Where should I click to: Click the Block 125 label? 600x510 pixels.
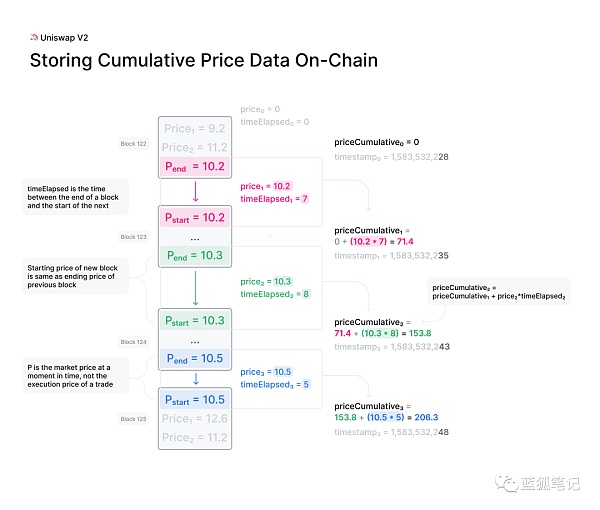coord(134,419)
